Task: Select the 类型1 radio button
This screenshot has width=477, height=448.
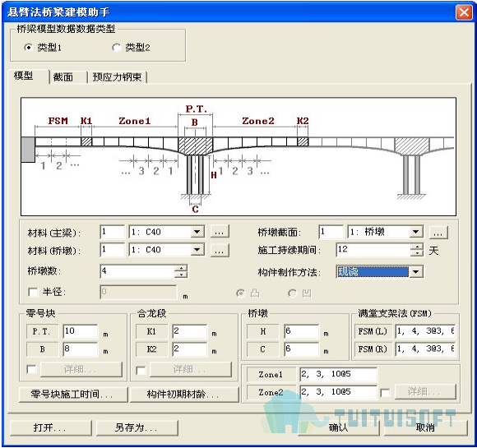Action: point(28,48)
